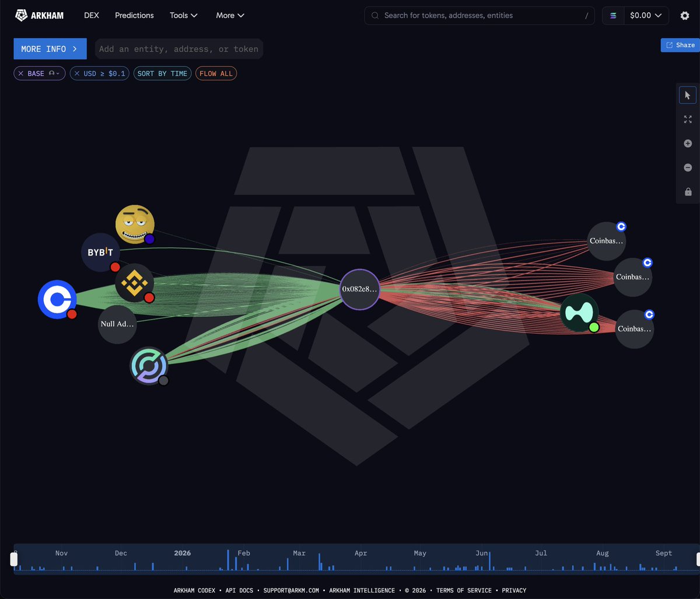Click the tall Feb bar on timeline
Viewport: 700px width, 599px height.
(228, 560)
